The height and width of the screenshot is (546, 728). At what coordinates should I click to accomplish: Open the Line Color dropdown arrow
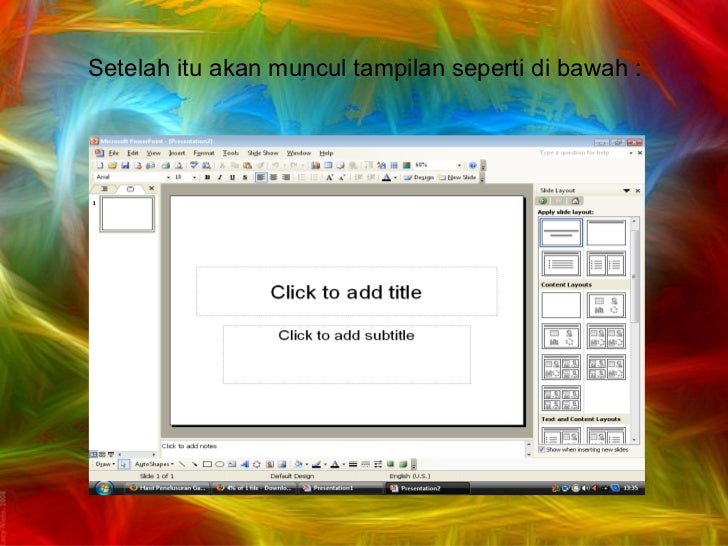(x=325, y=464)
